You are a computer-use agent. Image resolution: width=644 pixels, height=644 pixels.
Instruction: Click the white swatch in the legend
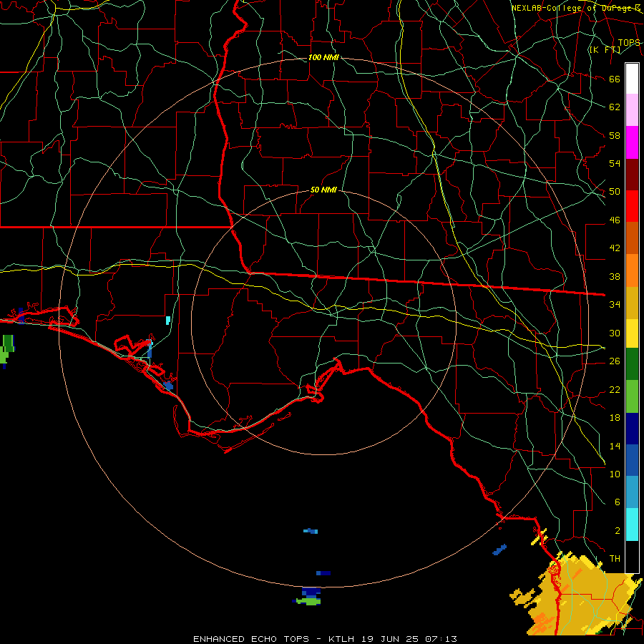[x=632, y=79]
